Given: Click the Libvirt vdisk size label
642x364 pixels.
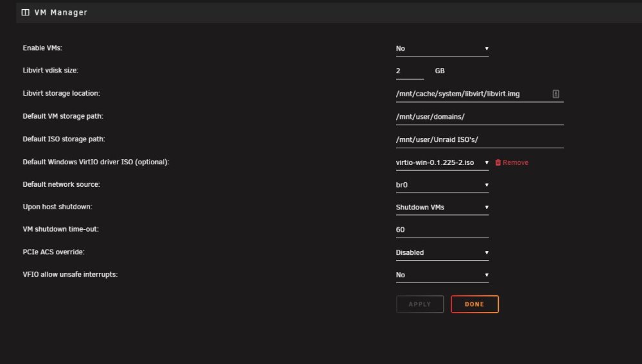Looking at the screenshot, I should 50,71.
